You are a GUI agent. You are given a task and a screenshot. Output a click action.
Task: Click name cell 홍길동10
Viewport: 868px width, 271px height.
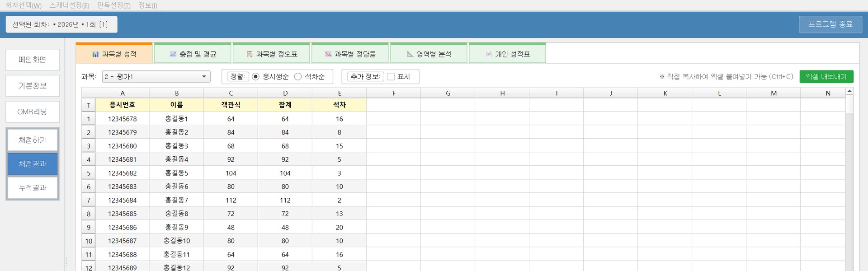[x=177, y=241]
